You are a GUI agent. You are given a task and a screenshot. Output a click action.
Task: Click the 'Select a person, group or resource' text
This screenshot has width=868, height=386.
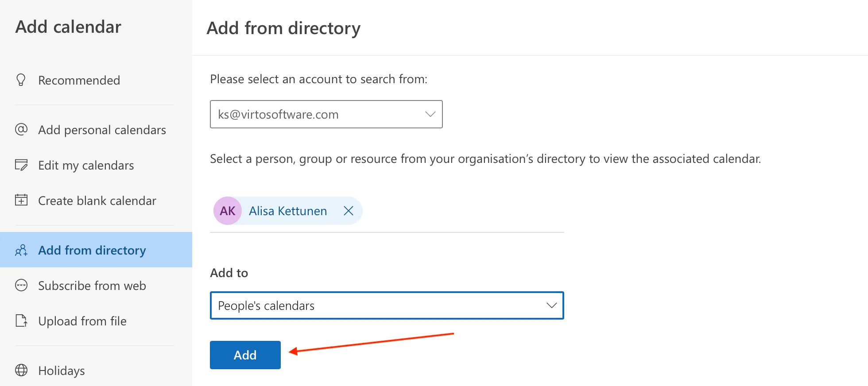(x=485, y=159)
